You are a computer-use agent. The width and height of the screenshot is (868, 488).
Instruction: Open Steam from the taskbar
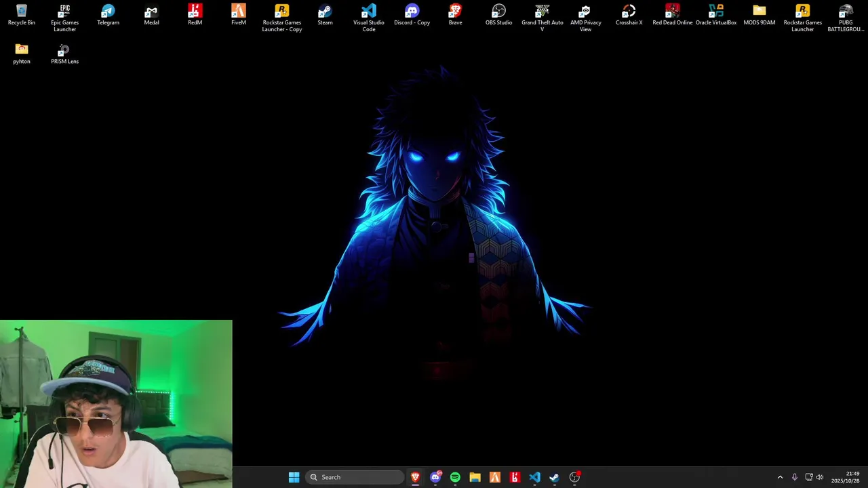pyautogui.click(x=554, y=477)
